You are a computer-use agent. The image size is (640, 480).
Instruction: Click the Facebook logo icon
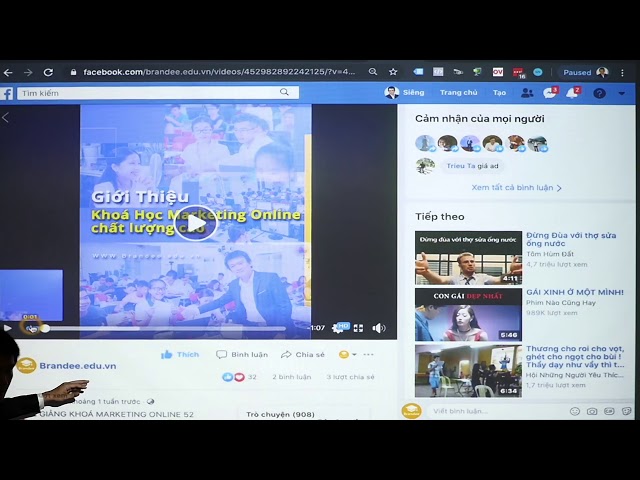(x=7, y=93)
